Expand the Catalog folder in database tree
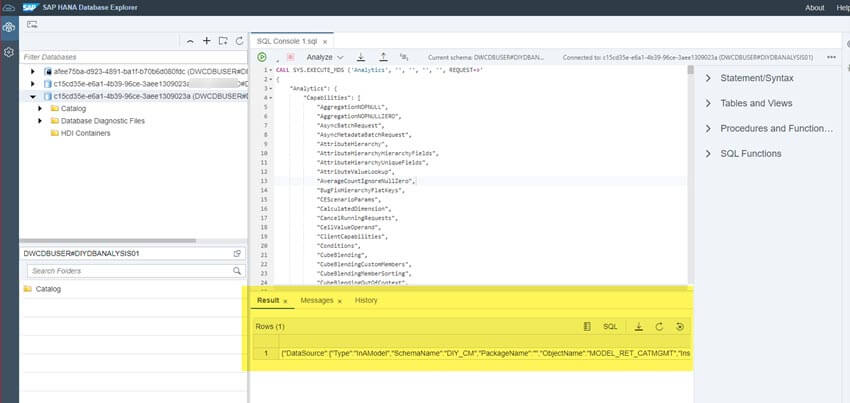 40,108
